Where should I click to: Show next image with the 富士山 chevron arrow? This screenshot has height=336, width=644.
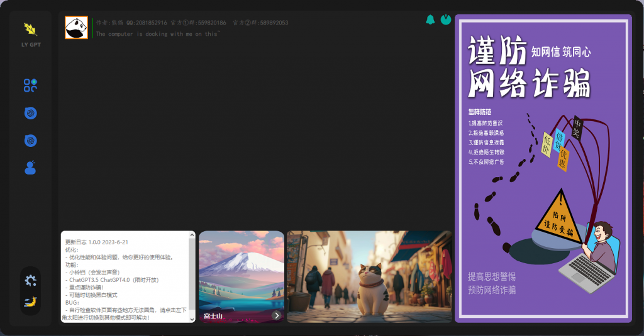277,315
